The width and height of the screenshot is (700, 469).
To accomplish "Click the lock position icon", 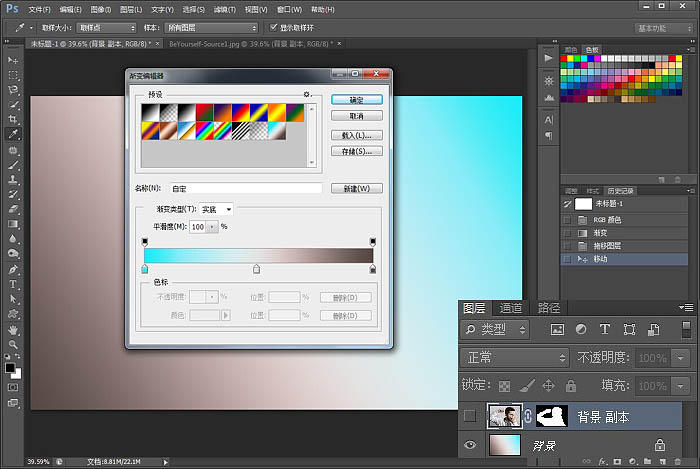I will [548, 385].
